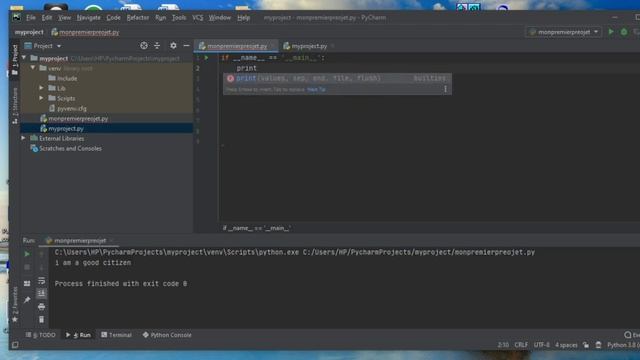Open the Python Console tool window
Viewport: 640px width, 360px height.
tap(167, 335)
